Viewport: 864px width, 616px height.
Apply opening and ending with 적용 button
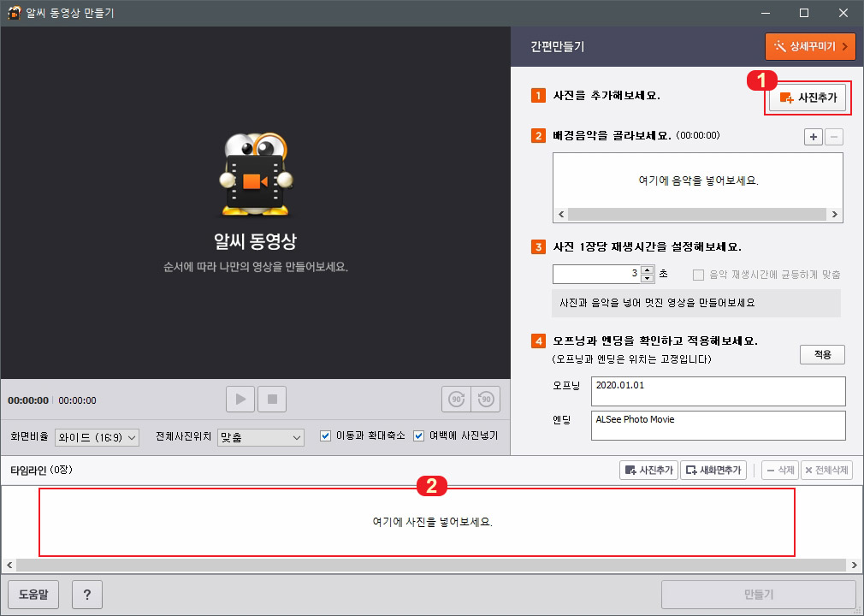(821, 354)
